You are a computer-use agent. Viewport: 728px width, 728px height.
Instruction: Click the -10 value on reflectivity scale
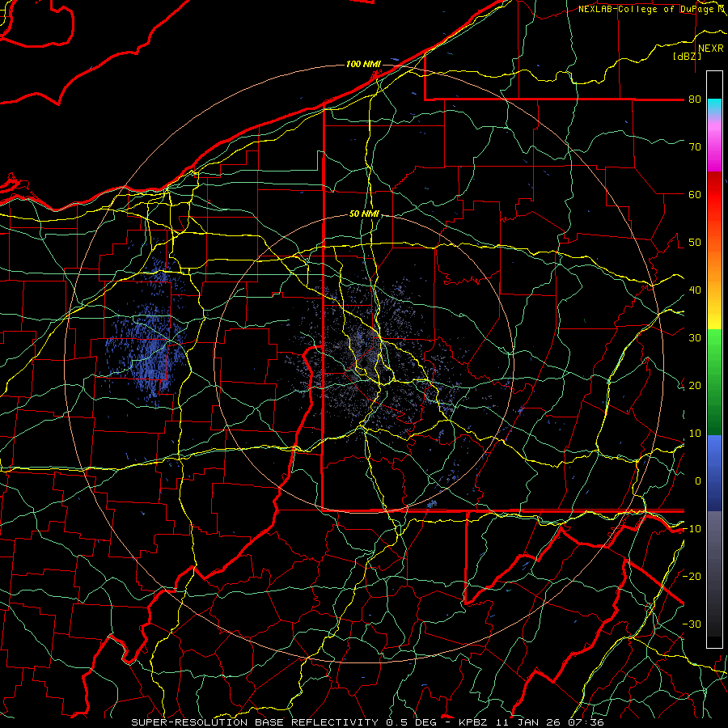point(692,528)
